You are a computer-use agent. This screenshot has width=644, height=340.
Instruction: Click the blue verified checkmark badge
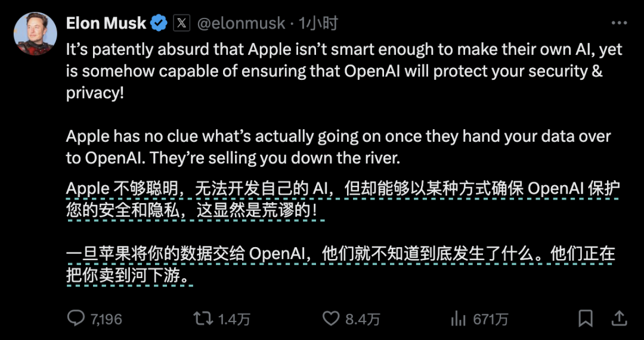(159, 23)
